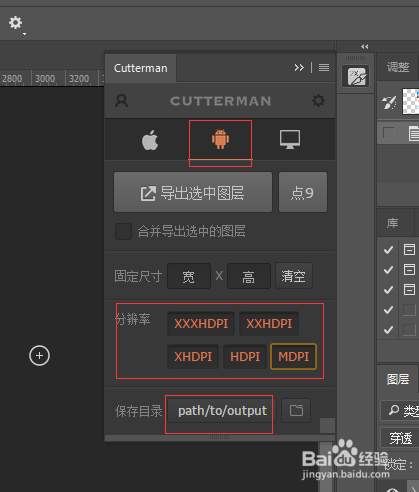Toggle the first checkmark in the history list
Image resolution: width=419 pixels, height=492 pixels.
pyautogui.click(x=388, y=250)
